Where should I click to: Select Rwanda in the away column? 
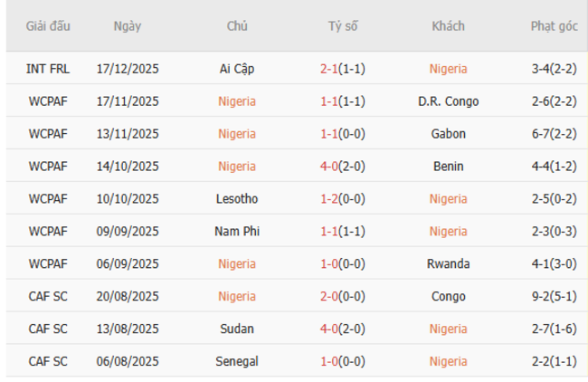pyautogui.click(x=448, y=264)
